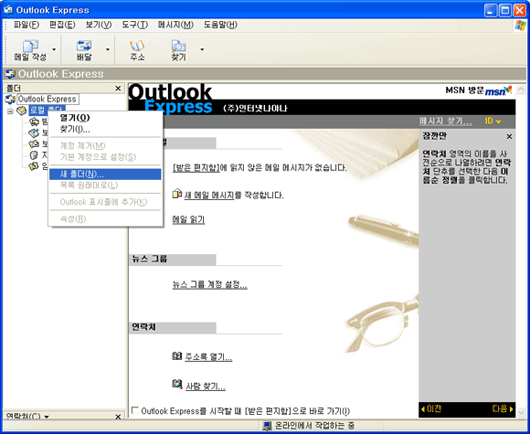This screenshot has width=530, height=434.
Task: Click the 사람 찾기 find people icon
Action: (x=177, y=384)
